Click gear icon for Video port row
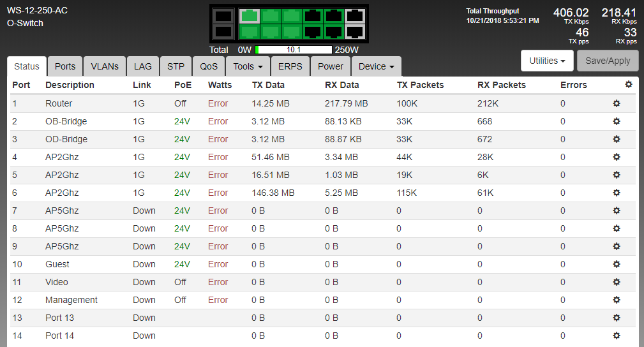This screenshot has width=644, height=347. [617, 282]
